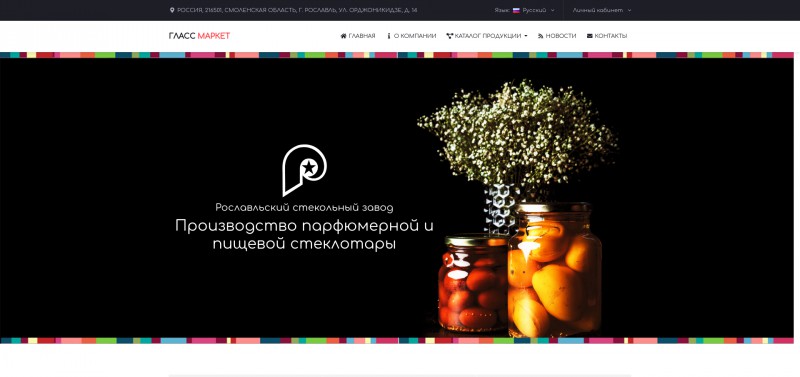Open the Русский language dropdown
Viewport: 800px width, 377px height.
pos(534,10)
